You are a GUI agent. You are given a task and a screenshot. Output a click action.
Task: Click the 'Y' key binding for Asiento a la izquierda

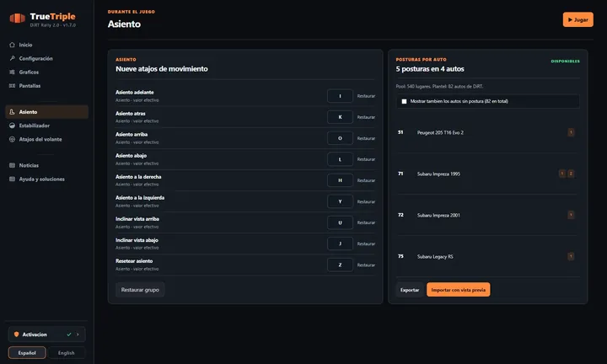coord(340,201)
